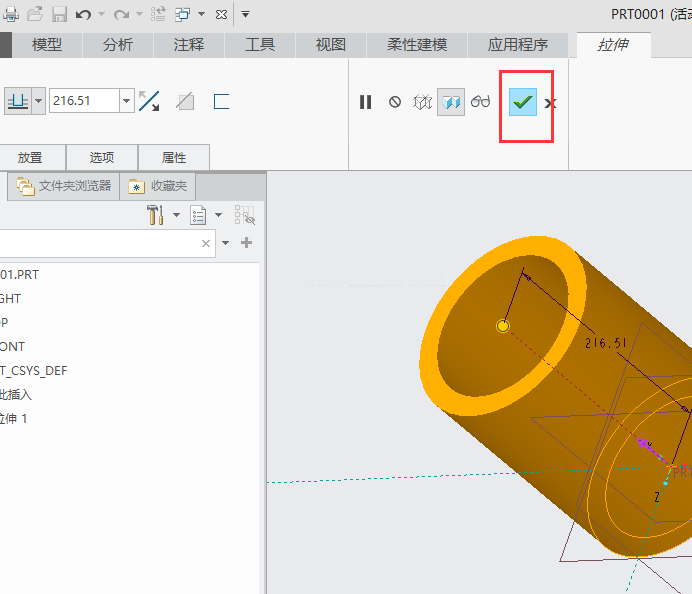The image size is (692, 594).
Task: Open the model tree settings dropdown
Action: pos(177,215)
